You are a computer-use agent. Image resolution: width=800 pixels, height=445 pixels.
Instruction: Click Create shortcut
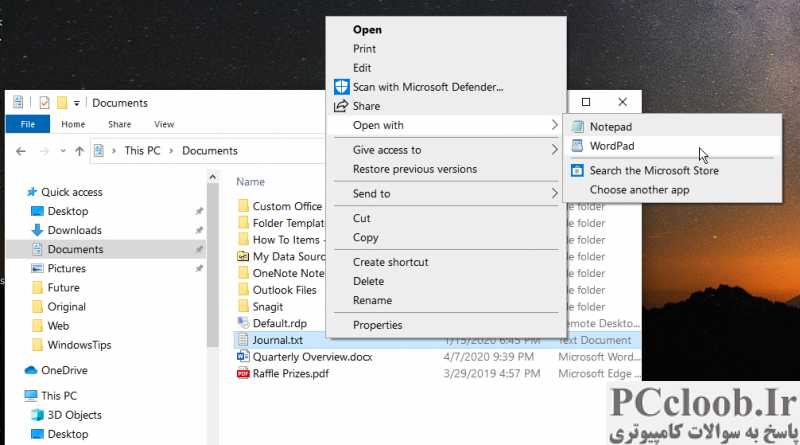tap(390, 262)
